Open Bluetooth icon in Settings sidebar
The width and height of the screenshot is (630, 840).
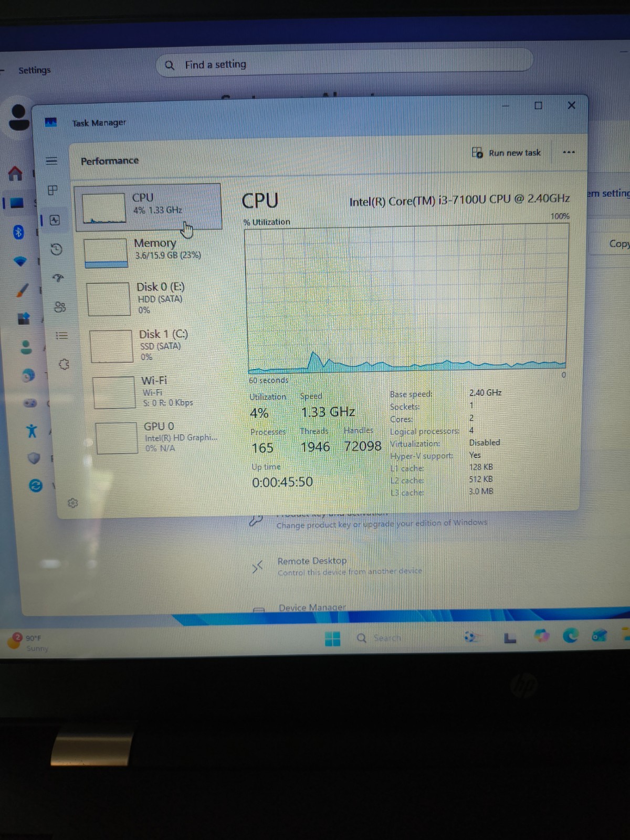[18, 232]
